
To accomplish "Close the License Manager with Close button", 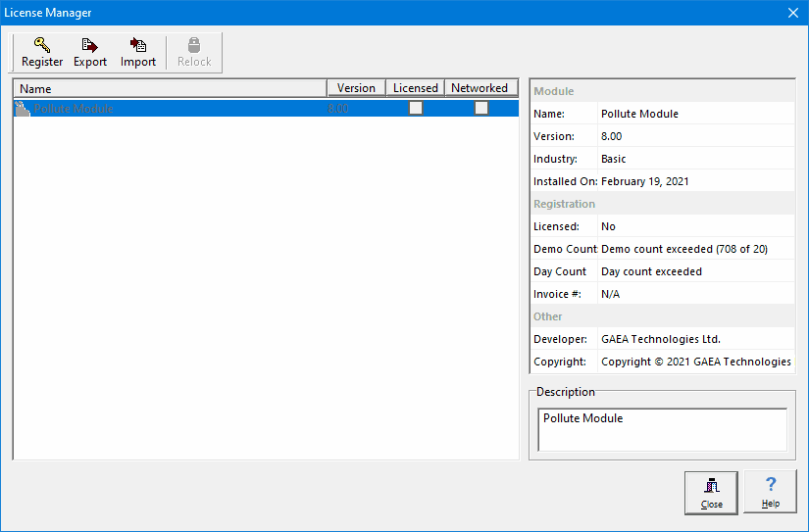I will pyautogui.click(x=711, y=493).
